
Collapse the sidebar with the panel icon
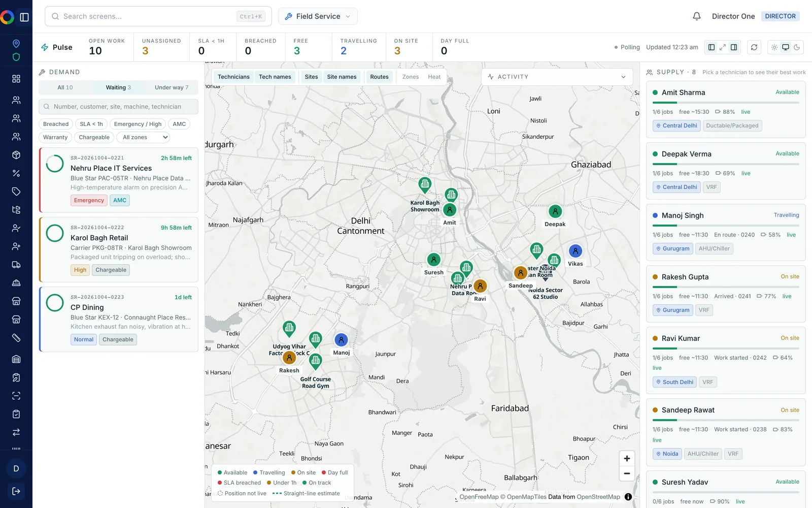(x=24, y=17)
